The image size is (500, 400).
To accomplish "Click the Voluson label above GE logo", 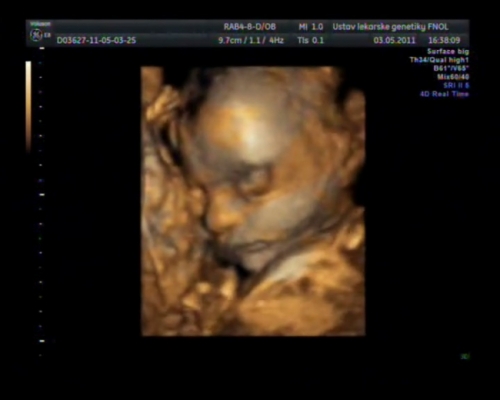I will coord(40,24).
